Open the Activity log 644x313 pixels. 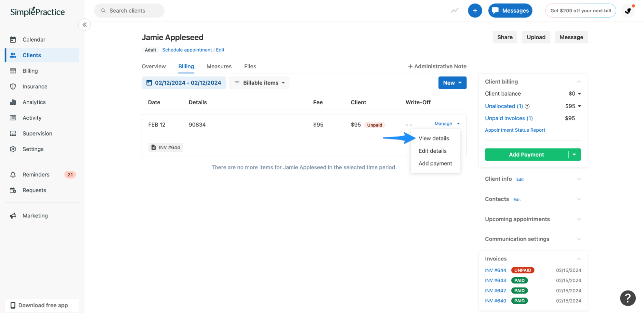[x=32, y=118]
